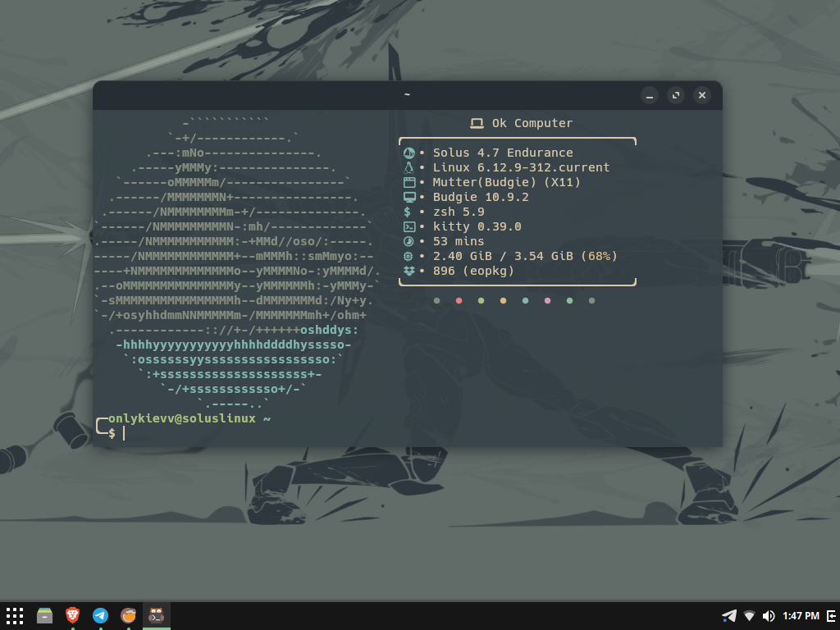Click the 'Mutter(Budgie) (X11)' text
Viewport: 840px width, 630px height.
click(506, 182)
